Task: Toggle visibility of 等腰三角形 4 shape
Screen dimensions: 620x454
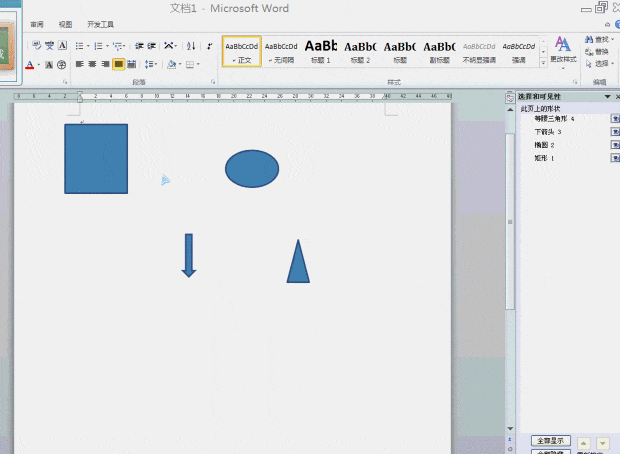Action: pos(615,119)
